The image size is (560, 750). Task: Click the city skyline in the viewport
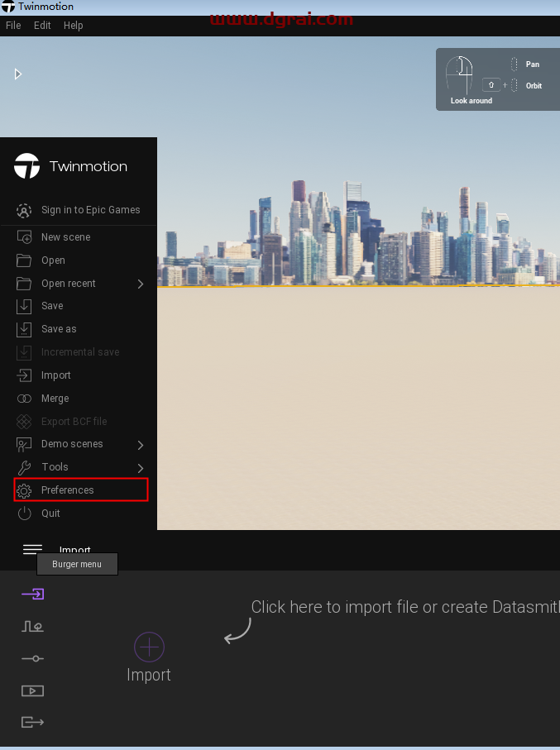(358, 233)
